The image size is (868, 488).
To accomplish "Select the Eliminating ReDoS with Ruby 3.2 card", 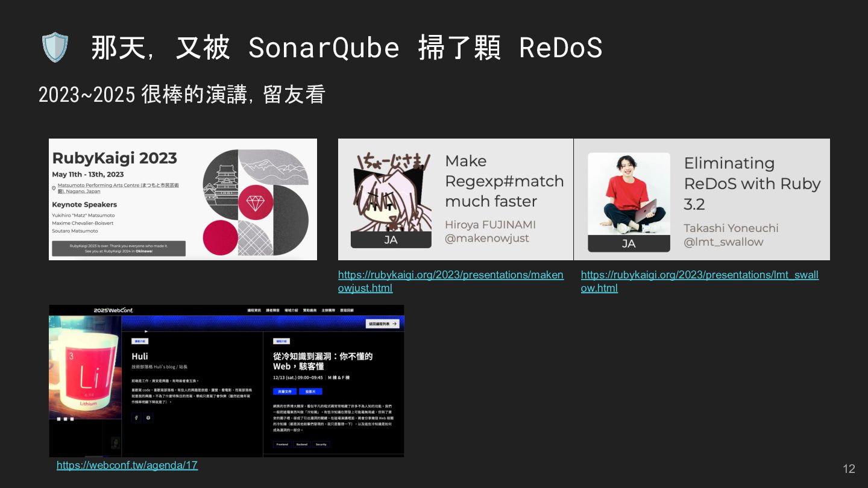I will (x=702, y=199).
